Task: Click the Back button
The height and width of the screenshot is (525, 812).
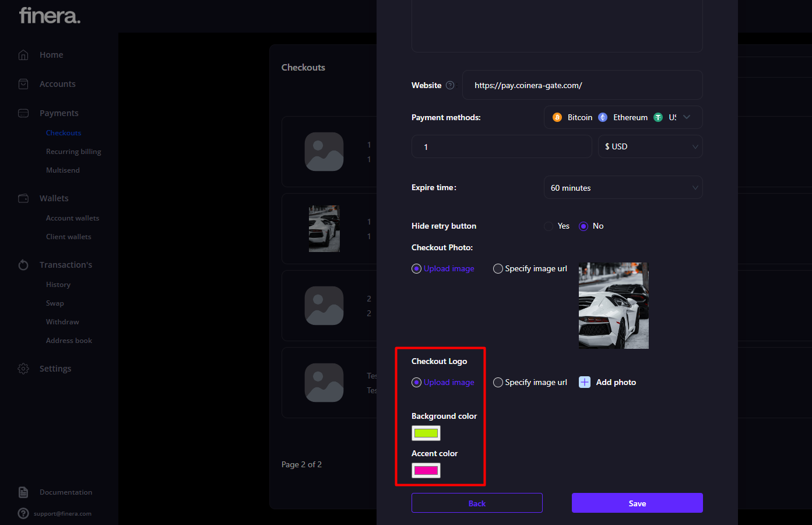Action: click(x=477, y=503)
